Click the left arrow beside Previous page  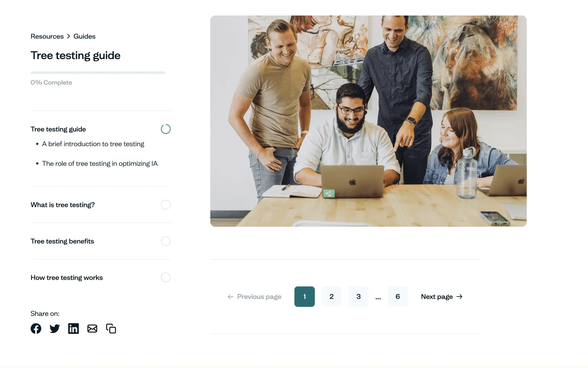pyautogui.click(x=231, y=297)
